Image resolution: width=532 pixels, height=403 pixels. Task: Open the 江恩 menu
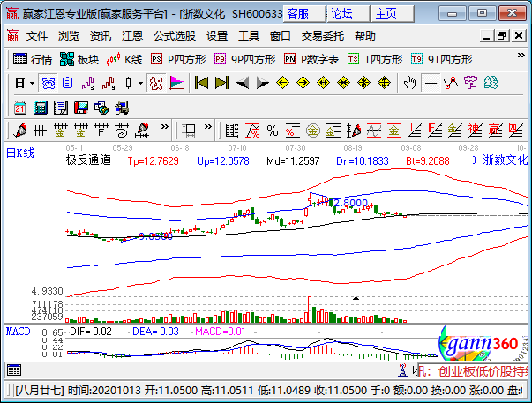132,35
